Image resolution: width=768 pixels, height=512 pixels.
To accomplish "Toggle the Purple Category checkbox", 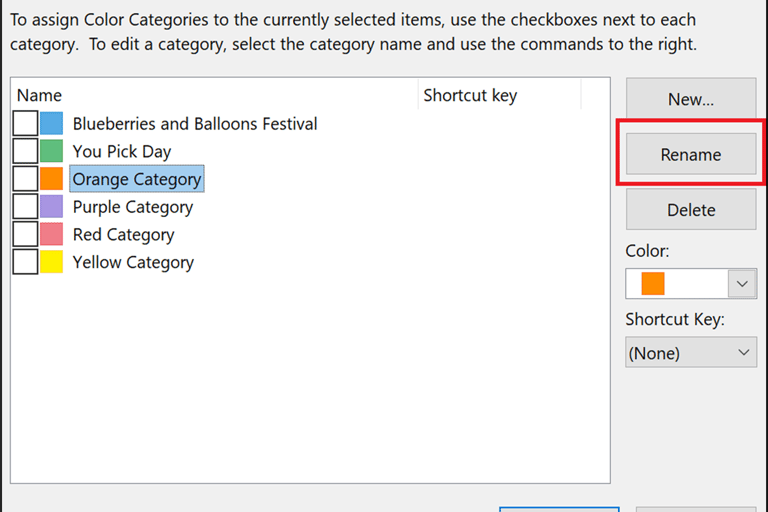I will (x=26, y=207).
